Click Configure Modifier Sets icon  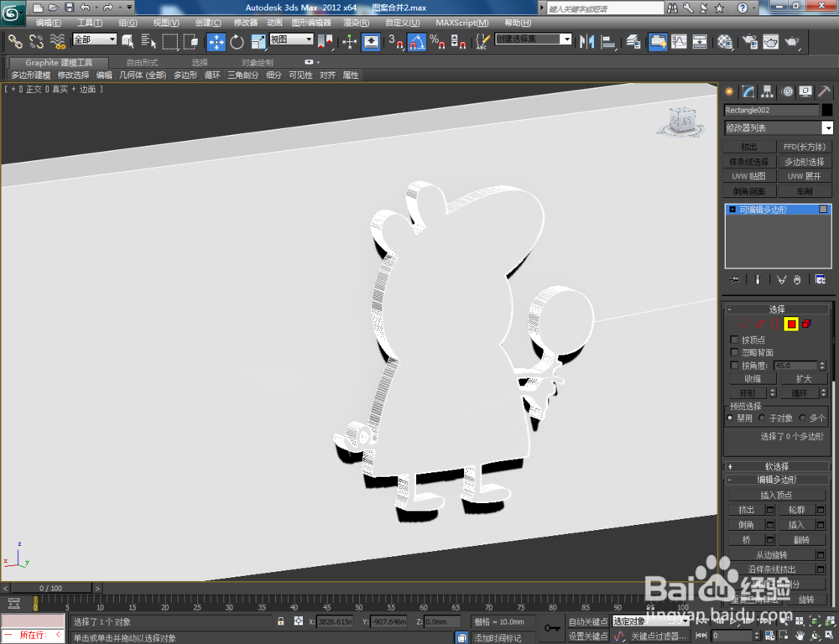pos(820,279)
